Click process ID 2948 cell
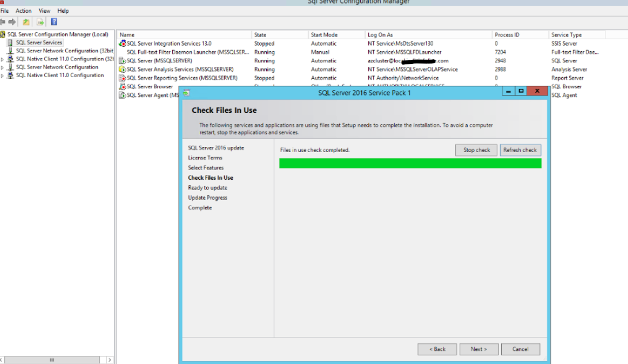Image resolution: width=628 pixels, height=364 pixels. click(500, 61)
